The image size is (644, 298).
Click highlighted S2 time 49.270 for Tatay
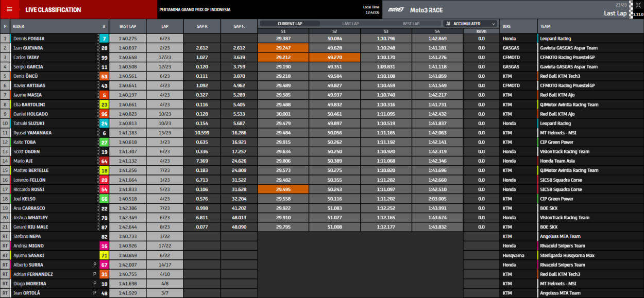pos(334,57)
